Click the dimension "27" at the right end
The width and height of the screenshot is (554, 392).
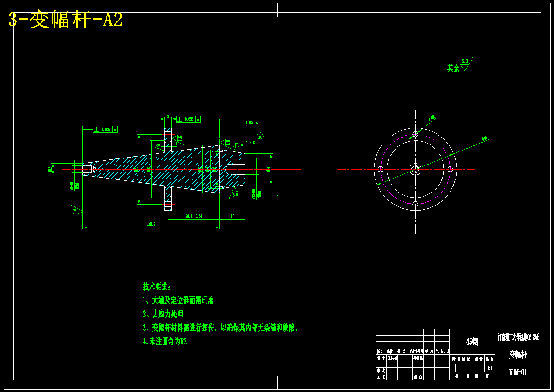click(x=233, y=216)
